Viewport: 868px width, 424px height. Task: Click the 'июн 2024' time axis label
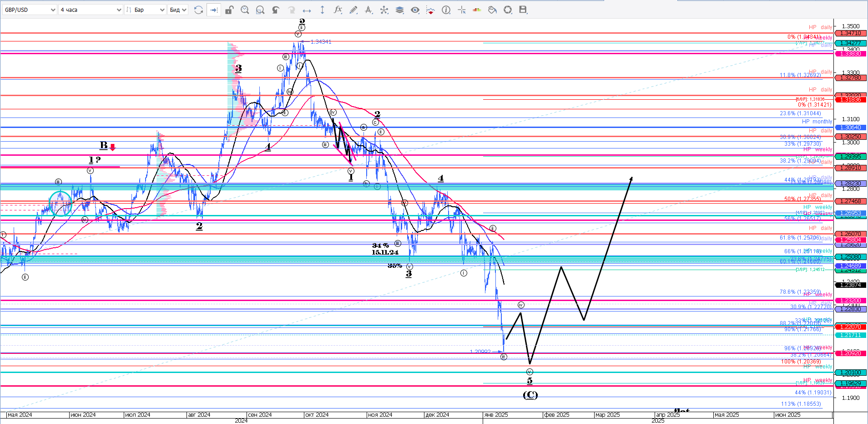(x=83, y=415)
